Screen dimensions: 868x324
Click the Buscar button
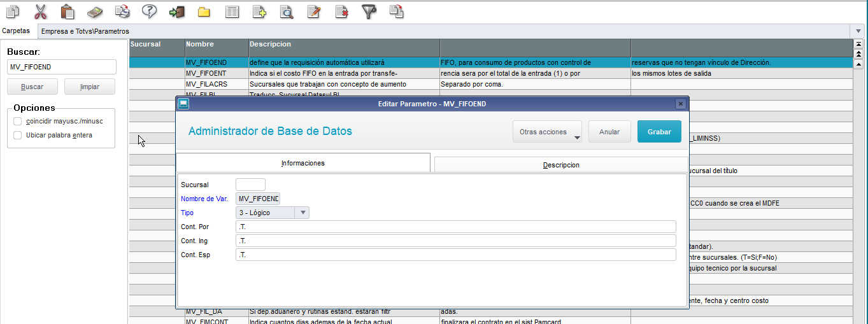click(32, 87)
